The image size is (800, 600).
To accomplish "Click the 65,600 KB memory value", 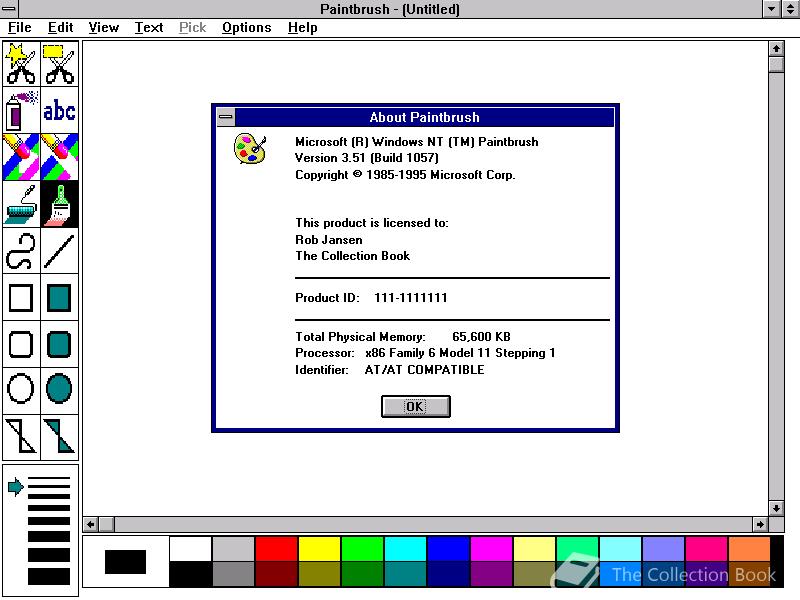I will (481, 337).
